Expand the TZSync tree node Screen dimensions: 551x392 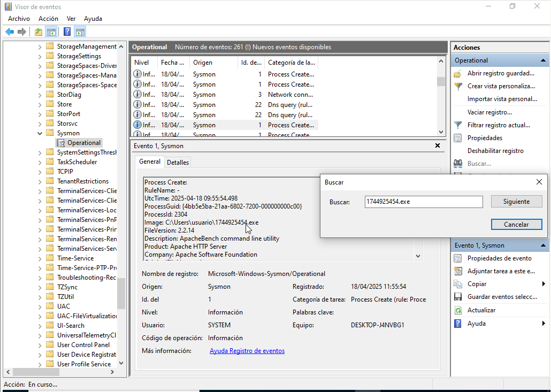pyautogui.click(x=40, y=287)
